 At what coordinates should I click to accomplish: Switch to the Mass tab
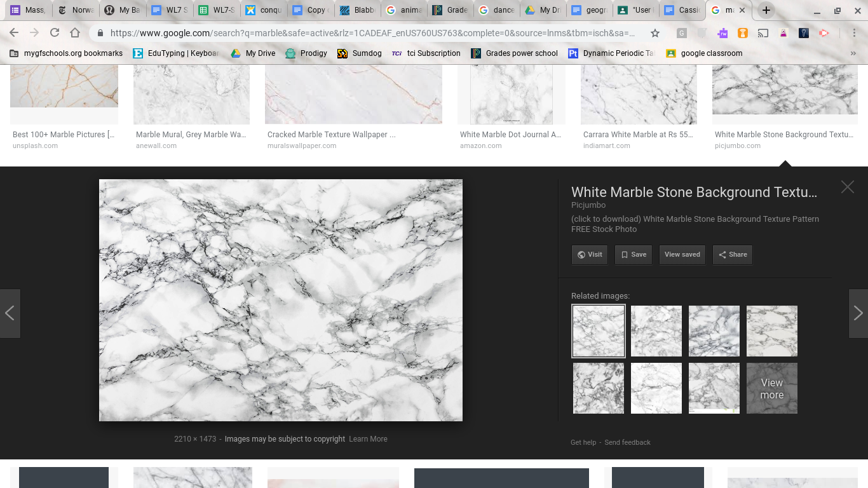click(x=27, y=10)
